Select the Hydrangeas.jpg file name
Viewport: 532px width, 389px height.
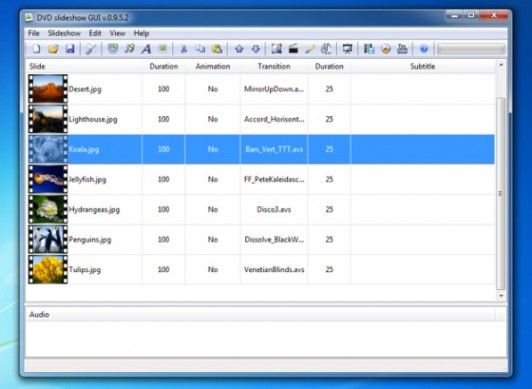(x=94, y=209)
